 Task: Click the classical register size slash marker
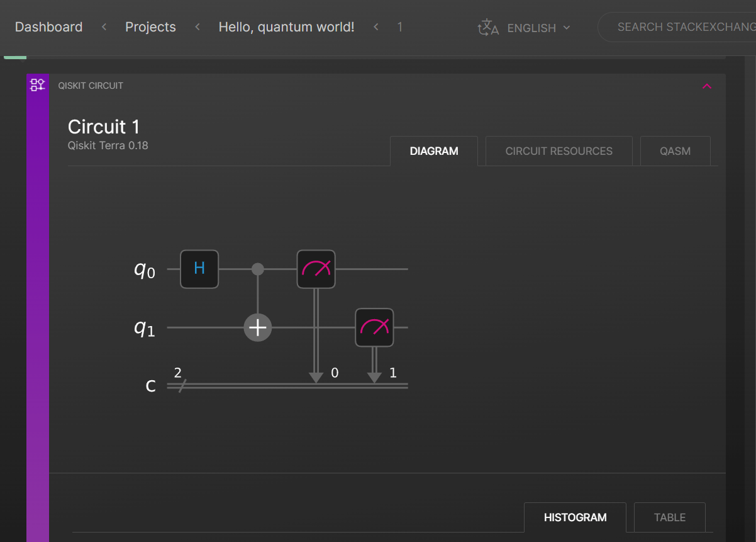tap(181, 385)
